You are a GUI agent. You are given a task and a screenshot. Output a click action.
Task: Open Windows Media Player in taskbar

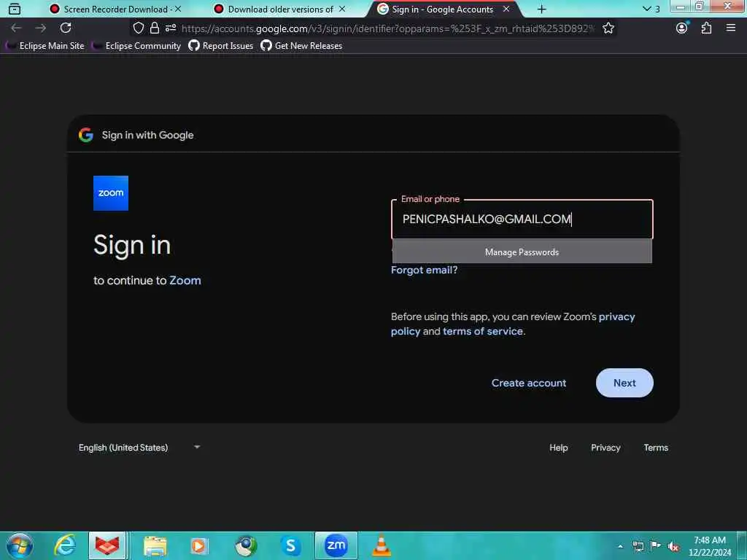tap(199, 545)
